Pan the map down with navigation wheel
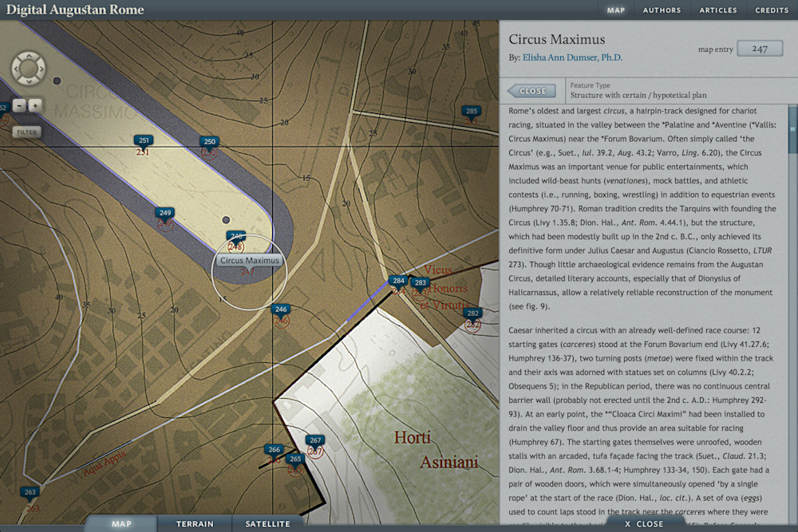The height and width of the screenshot is (532, 798). [29, 81]
